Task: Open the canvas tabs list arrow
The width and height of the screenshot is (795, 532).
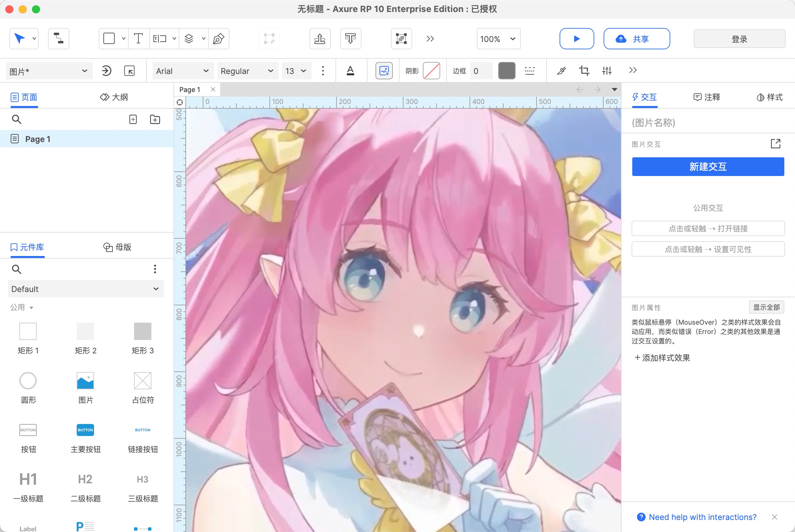Action: coord(614,90)
